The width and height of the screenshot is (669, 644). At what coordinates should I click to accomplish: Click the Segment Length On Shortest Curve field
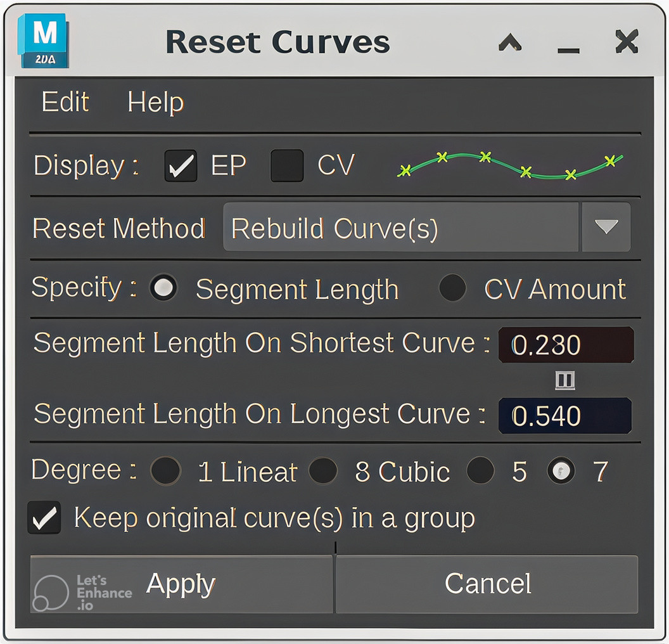click(x=566, y=345)
